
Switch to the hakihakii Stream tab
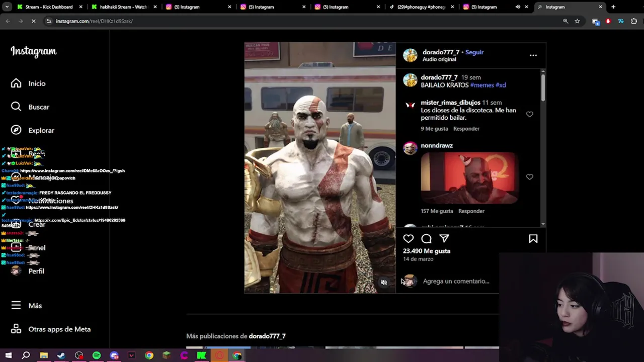click(123, 7)
